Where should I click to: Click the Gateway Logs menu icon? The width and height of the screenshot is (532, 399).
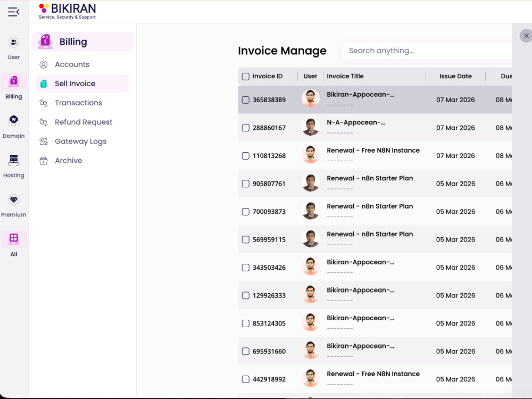coord(44,142)
